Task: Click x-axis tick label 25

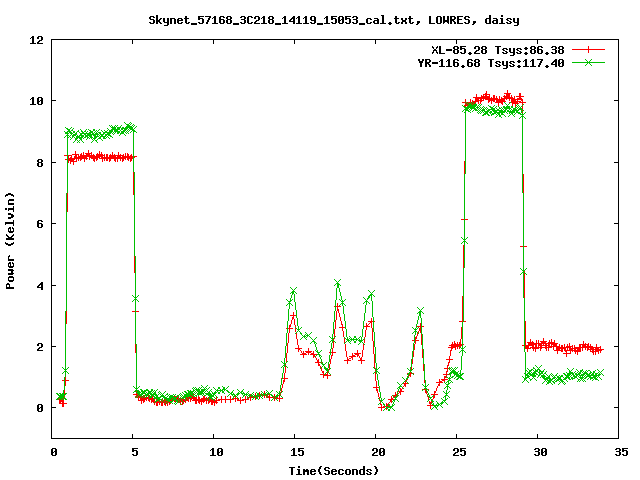Action: pos(459,452)
